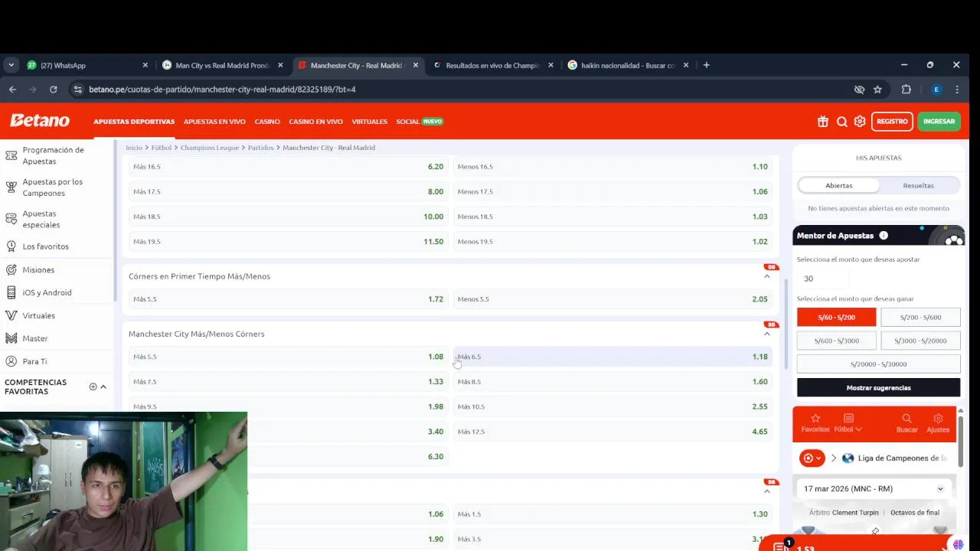Open the settings gear in Betano header
The image size is (980, 551).
point(860,122)
